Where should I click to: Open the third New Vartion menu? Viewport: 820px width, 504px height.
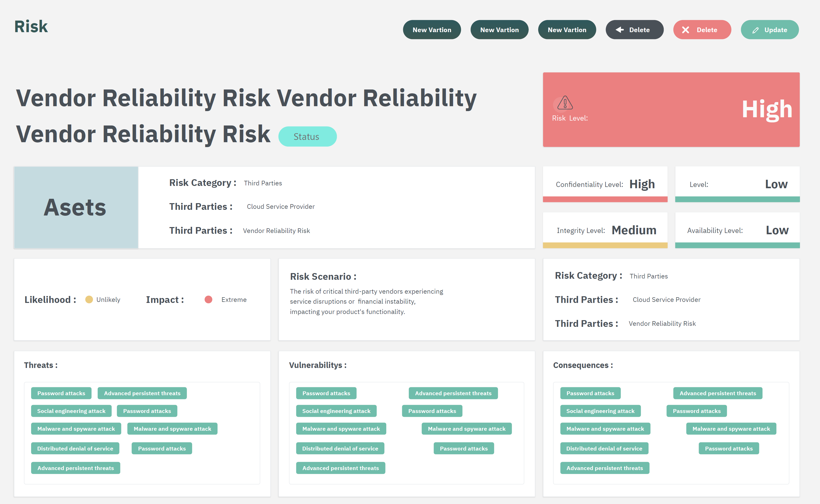click(567, 30)
